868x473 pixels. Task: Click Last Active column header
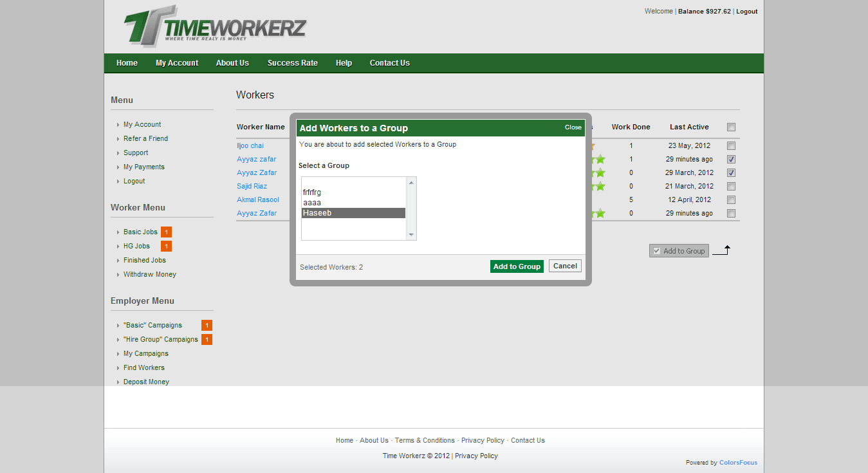(x=689, y=127)
